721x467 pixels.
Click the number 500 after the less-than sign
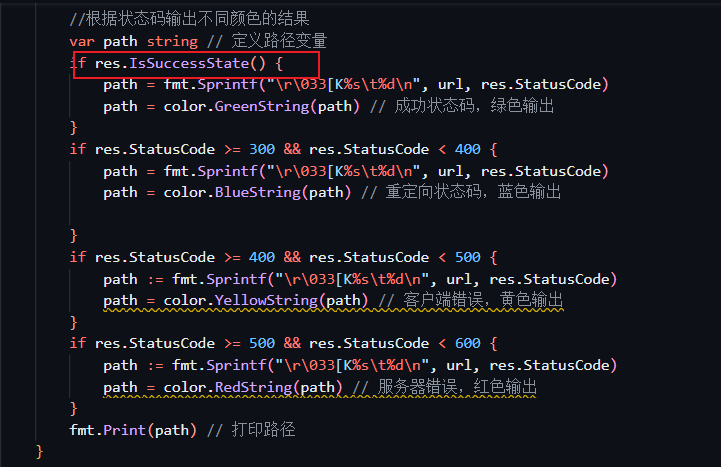[468, 257]
